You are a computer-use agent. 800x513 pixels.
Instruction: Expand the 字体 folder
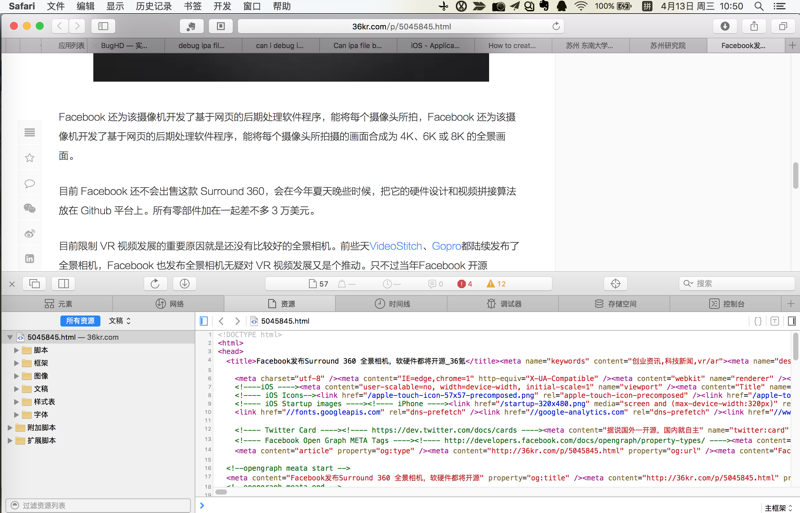click(16, 414)
